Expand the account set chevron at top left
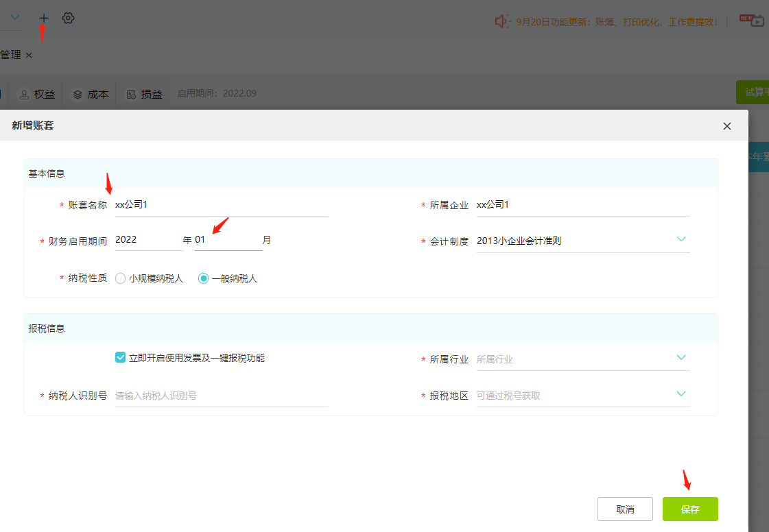 pyautogui.click(x=15, y=17)
